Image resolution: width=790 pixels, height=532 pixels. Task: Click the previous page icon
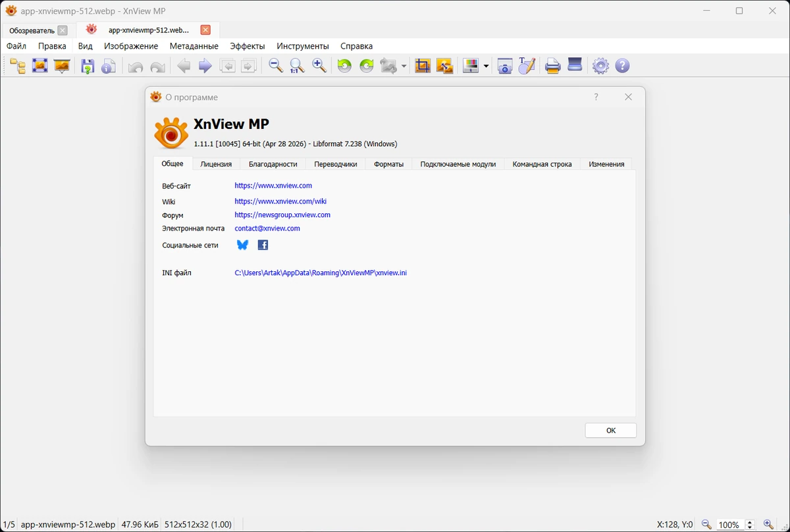tap(227, 66)
